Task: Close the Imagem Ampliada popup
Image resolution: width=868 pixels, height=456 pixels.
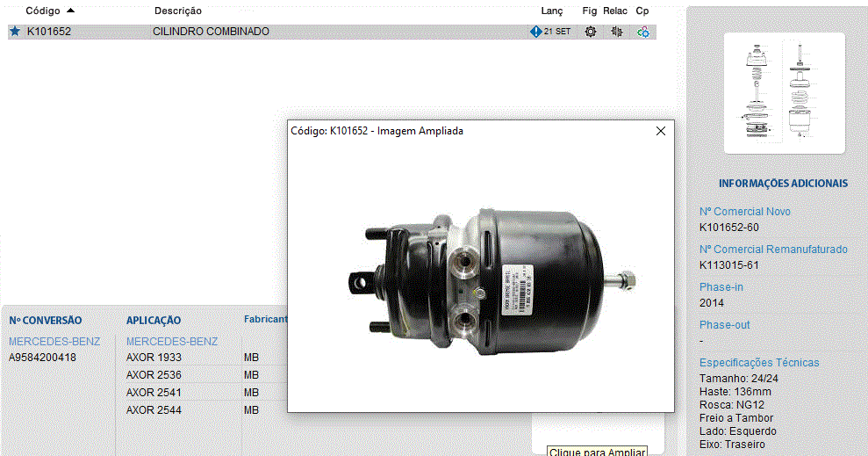Action: 661,131
